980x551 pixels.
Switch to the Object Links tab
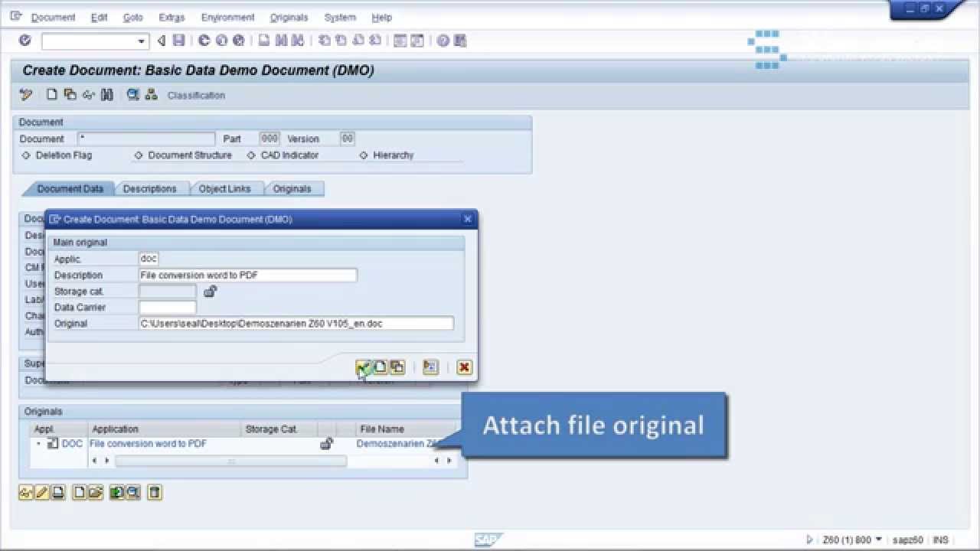[x=224, y=188]
